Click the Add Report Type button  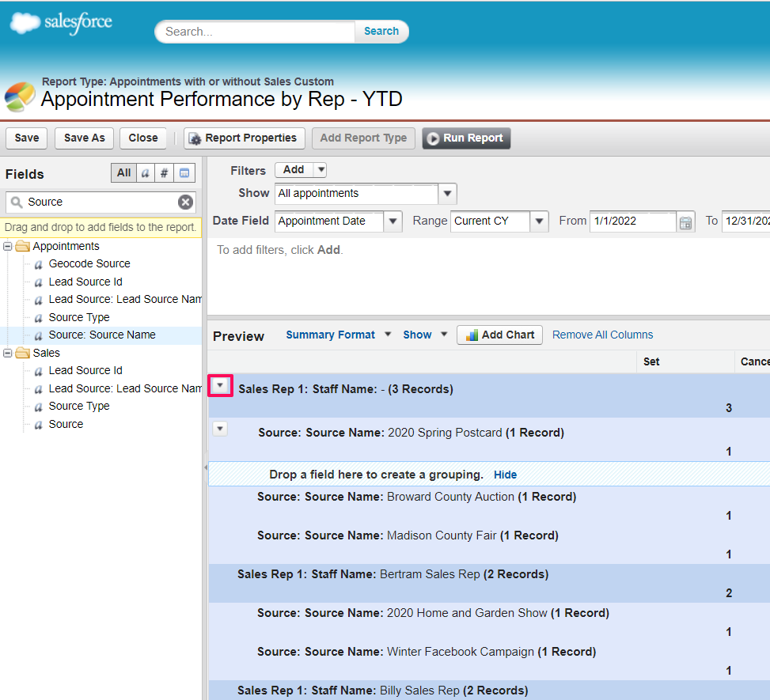363,138
